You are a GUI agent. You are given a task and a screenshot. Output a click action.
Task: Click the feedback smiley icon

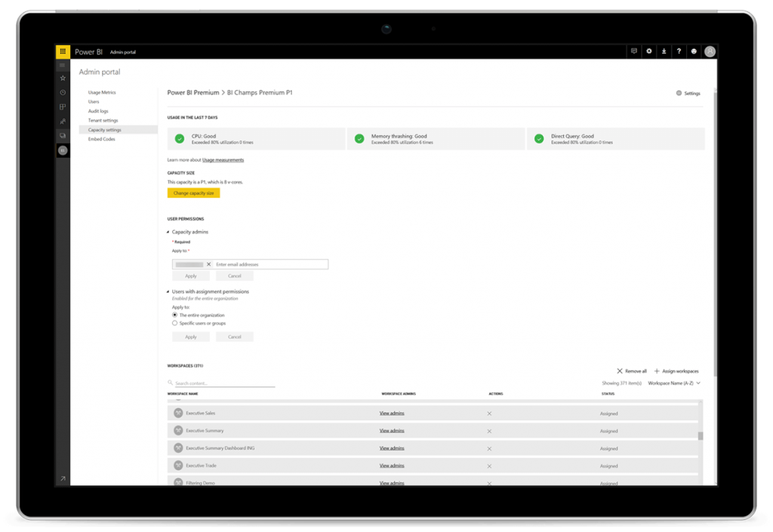694,51
